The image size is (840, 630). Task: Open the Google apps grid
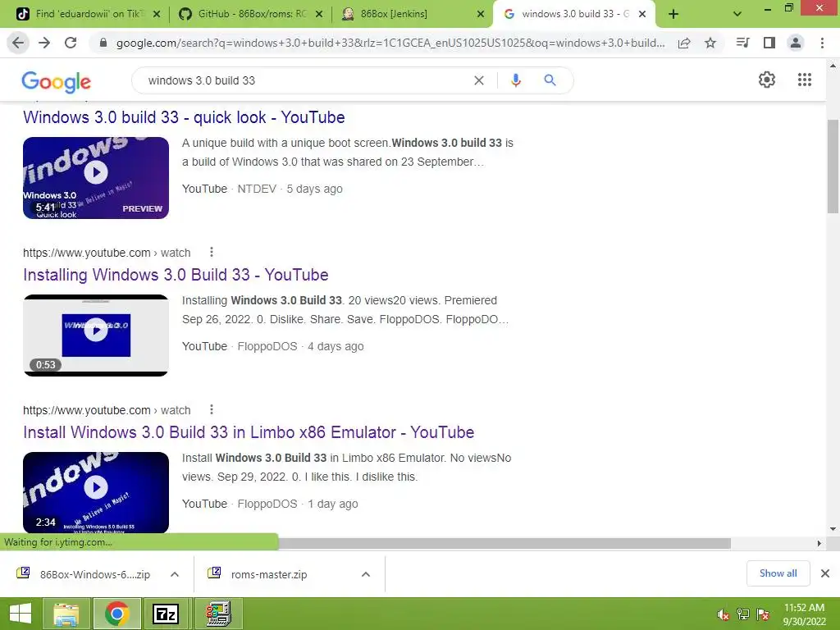click(x=805, y=80)
